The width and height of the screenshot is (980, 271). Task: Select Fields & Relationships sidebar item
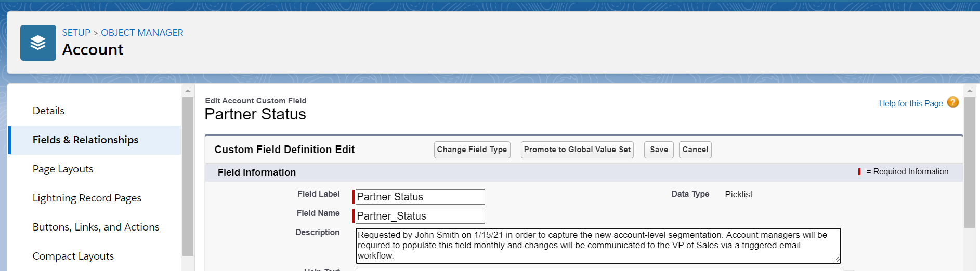coord(95,140)
